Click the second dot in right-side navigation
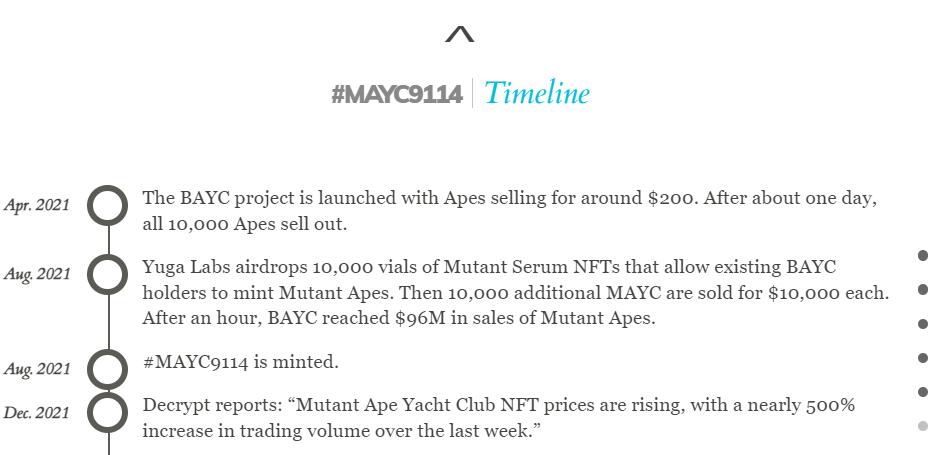Viewport: 933px width, 455px height. tap(922, 290)
